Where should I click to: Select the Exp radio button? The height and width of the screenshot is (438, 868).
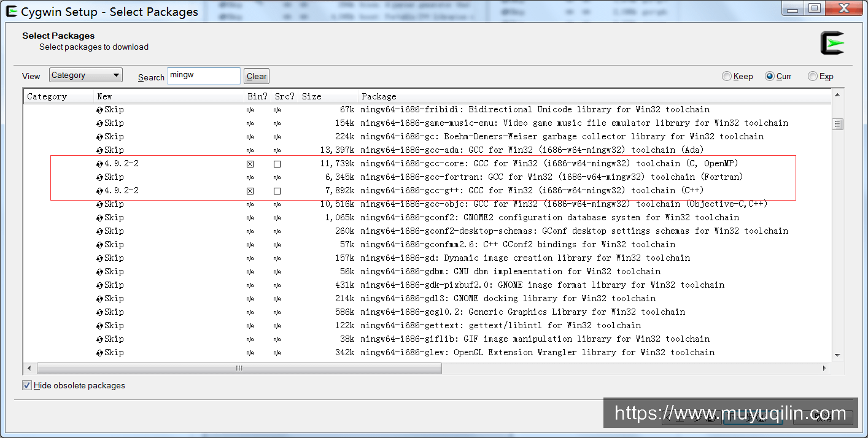(x=813, y=77)
